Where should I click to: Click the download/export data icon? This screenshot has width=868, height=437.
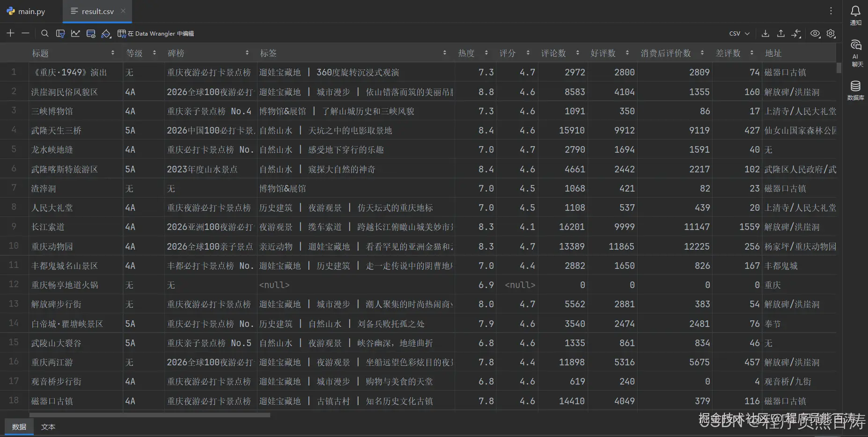click(x=765, y=33)
